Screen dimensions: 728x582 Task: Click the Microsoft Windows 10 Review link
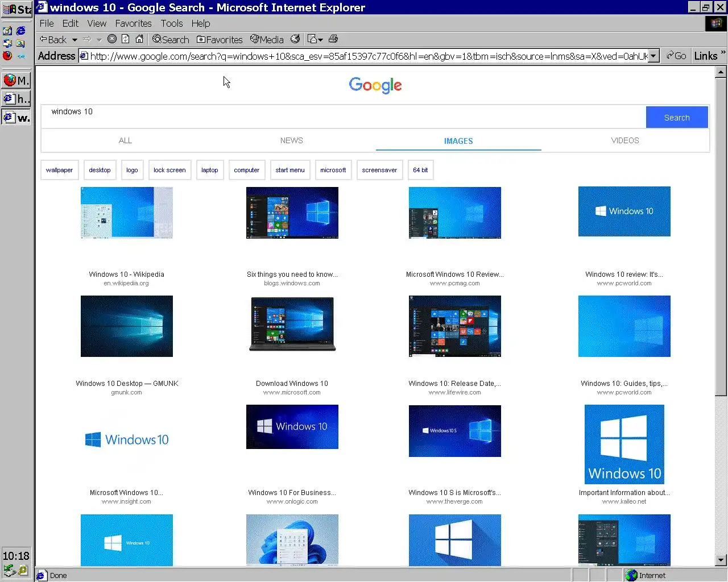[x=454, y=275]
